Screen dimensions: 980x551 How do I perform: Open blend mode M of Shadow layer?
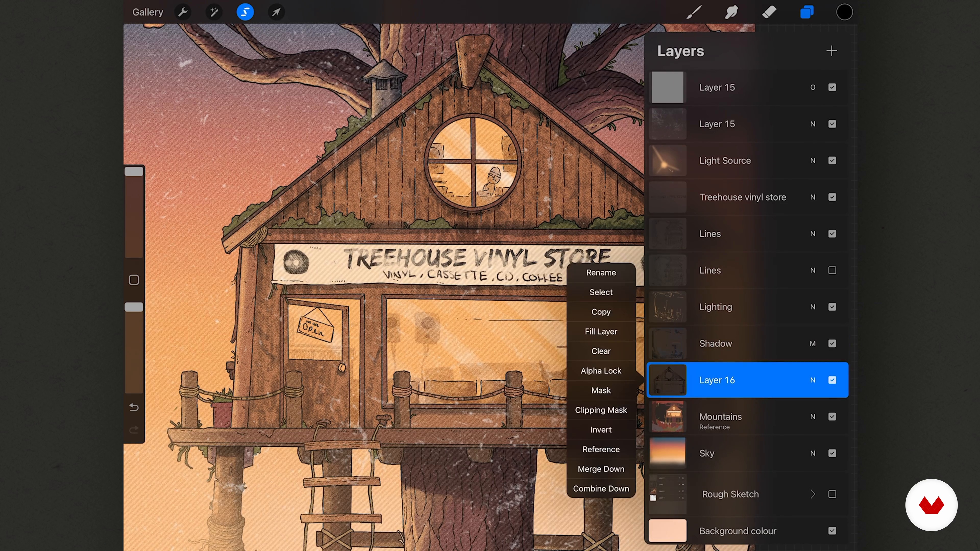(x=813, y=343)
